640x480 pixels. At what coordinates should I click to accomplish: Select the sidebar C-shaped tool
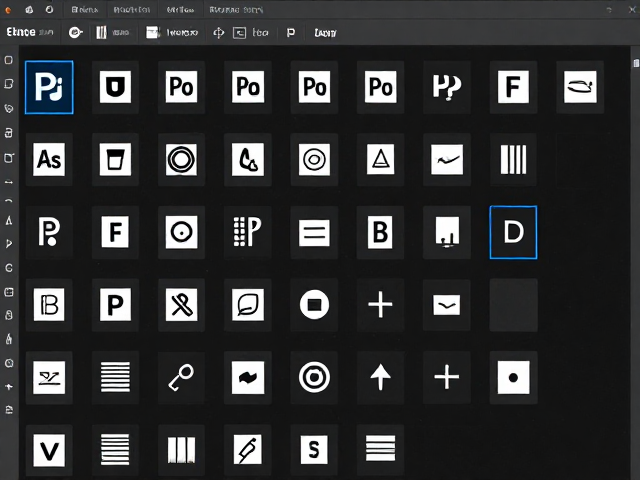9,268
